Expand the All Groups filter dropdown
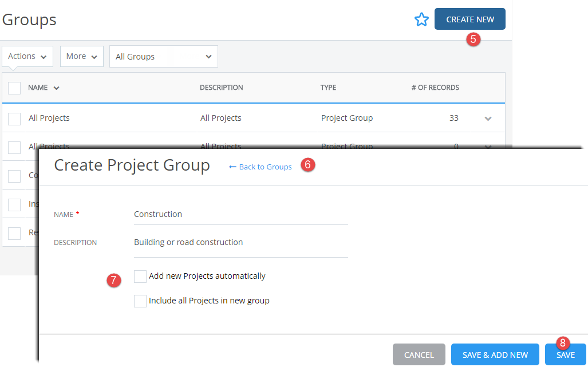 164,57
